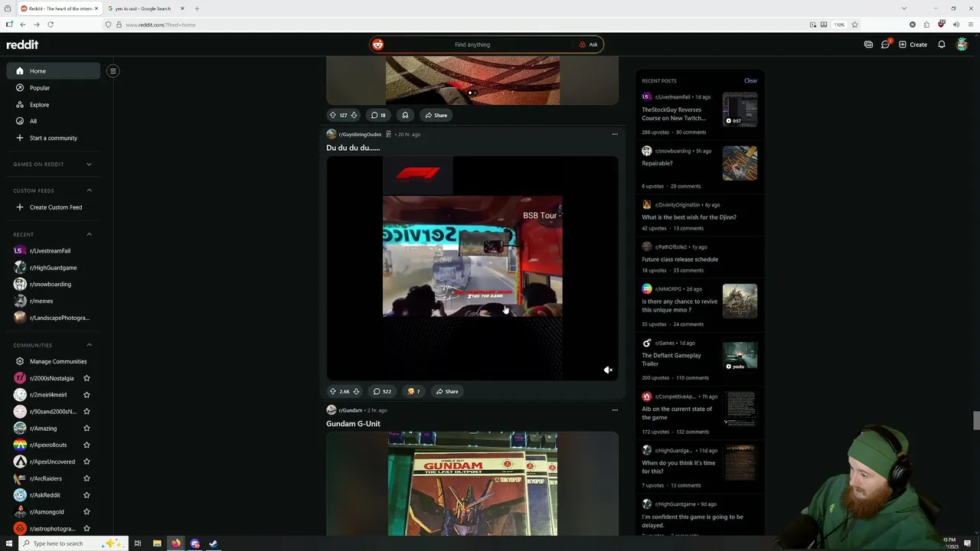Open a new browser tab
This screenshot has height=551, width=980.
[197, 8]
